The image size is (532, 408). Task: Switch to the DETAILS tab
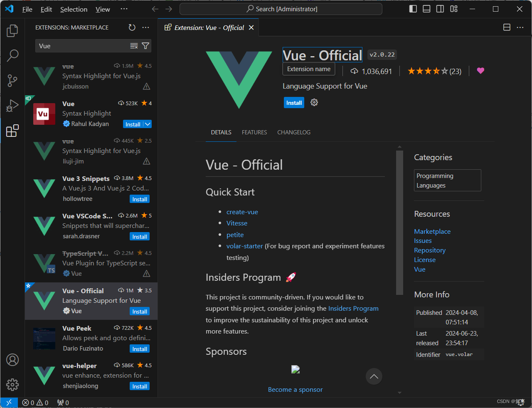point(221,132)
